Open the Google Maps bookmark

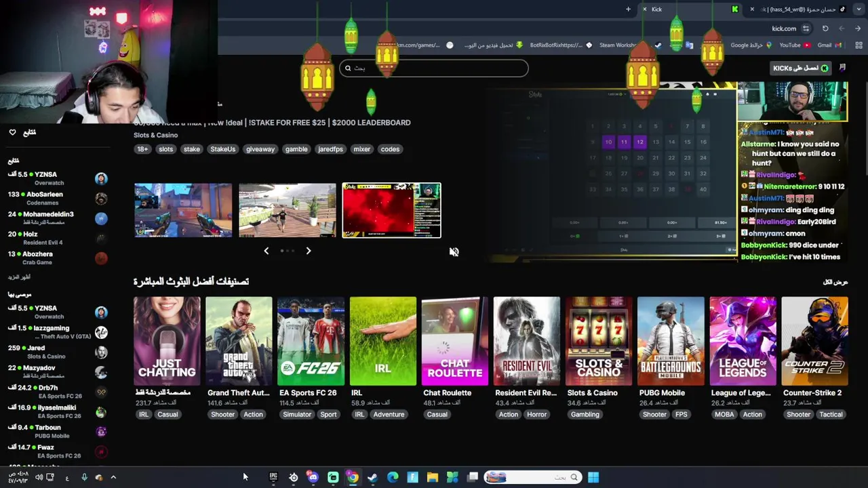pos(751,45)
